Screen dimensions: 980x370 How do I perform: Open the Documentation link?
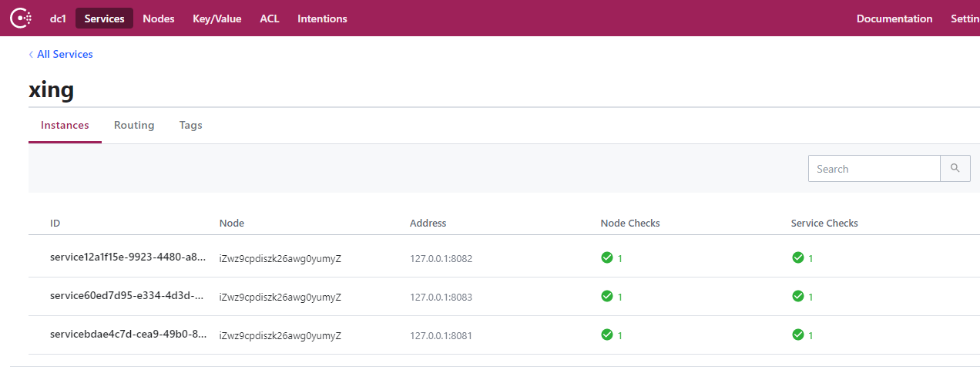click(894, 18)
